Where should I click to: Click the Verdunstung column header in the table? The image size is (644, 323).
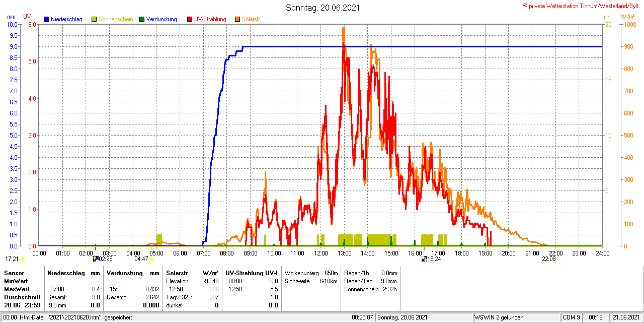click(x=124, y=273)
